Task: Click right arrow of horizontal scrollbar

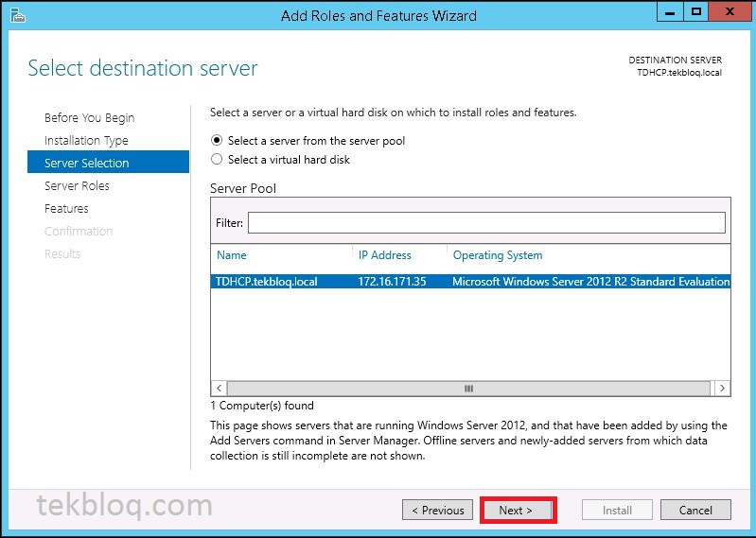Action: tap(722, 389)
